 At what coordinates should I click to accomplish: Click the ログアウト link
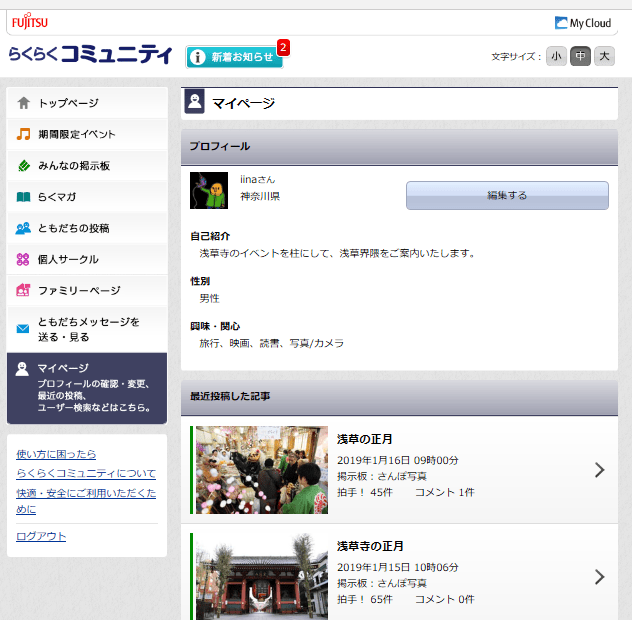click(41, 536)
